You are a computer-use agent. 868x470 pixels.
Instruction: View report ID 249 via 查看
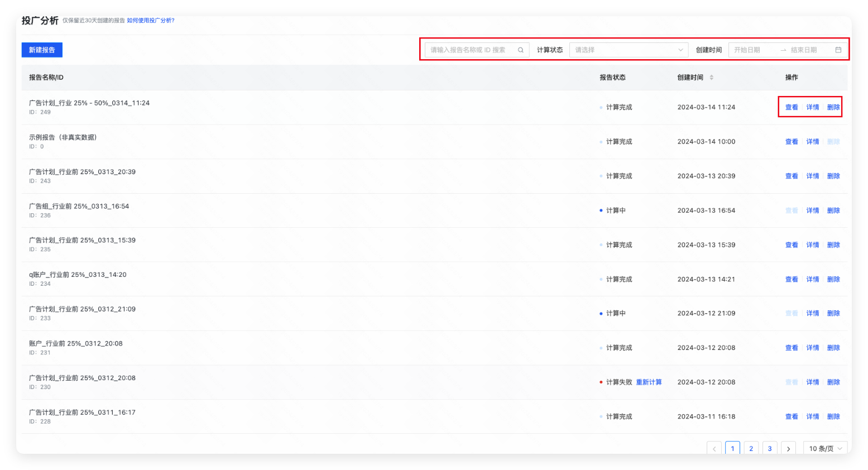click(x=792, y=107)
